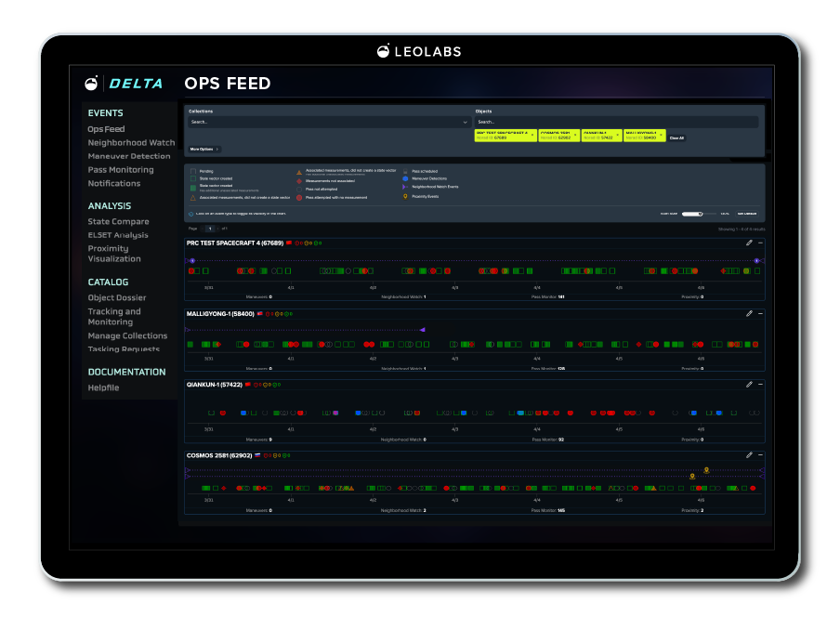
Task: Click the pencil edit icon on PRC TEST SPACECRAFT 4 row
Action: pos(749,243)
